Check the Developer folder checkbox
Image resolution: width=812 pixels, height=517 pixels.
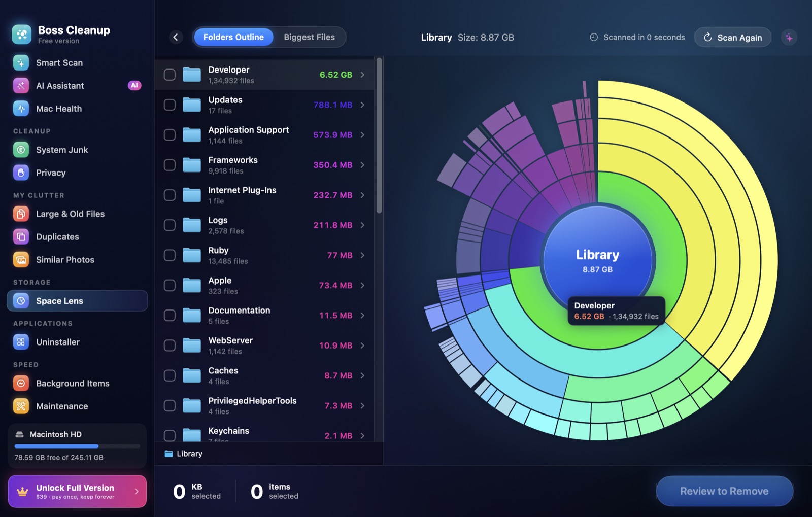tap(170, 75)
